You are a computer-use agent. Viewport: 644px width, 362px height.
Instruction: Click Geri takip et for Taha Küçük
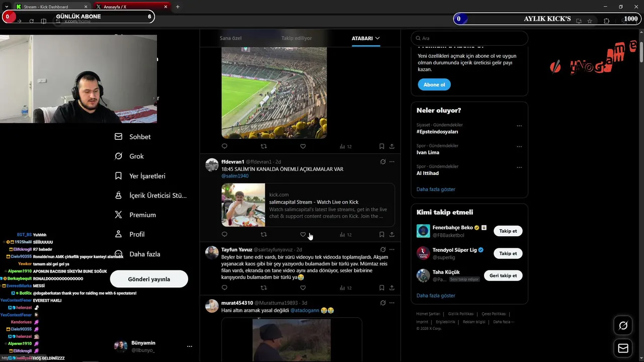pos(503,276)
